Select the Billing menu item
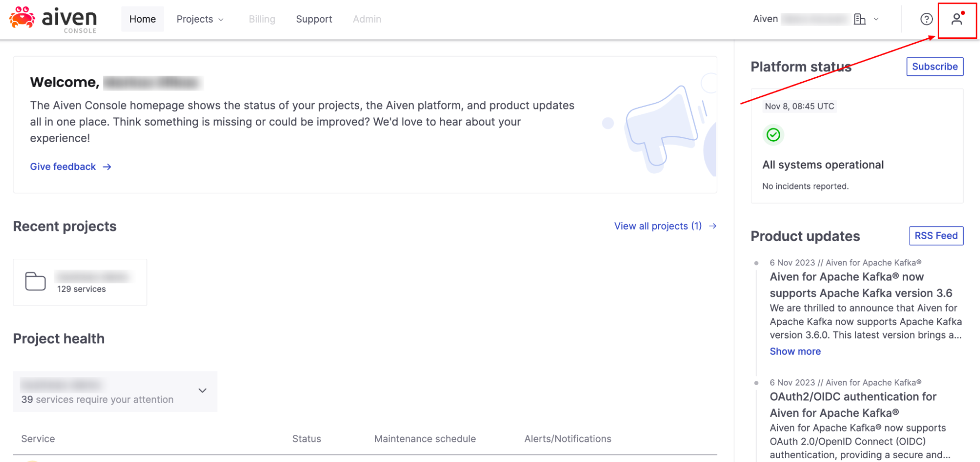This screenshot has height=462, width=980. point(262,19)
